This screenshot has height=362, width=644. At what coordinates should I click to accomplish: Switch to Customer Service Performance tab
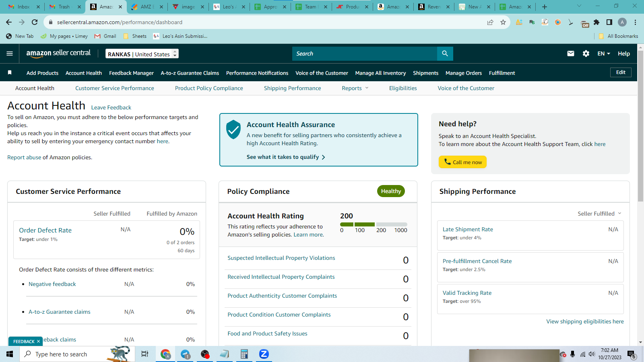(115, 88)
